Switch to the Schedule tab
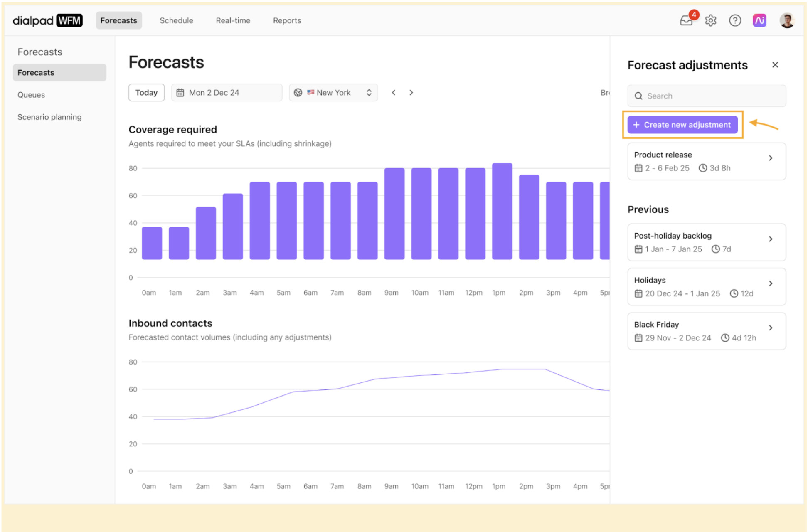The height and width of the screenshot is (532, 808). click(x=176, y=20)
